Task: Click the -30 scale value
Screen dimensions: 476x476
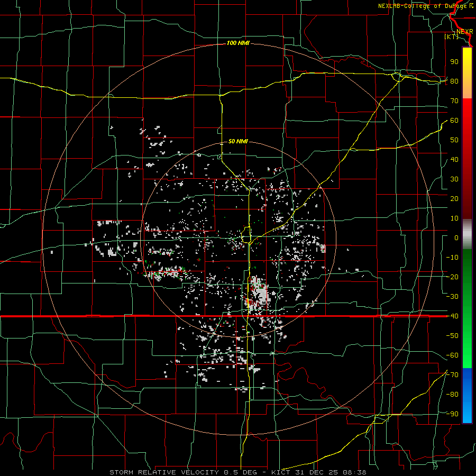Action: click(452, 297)
